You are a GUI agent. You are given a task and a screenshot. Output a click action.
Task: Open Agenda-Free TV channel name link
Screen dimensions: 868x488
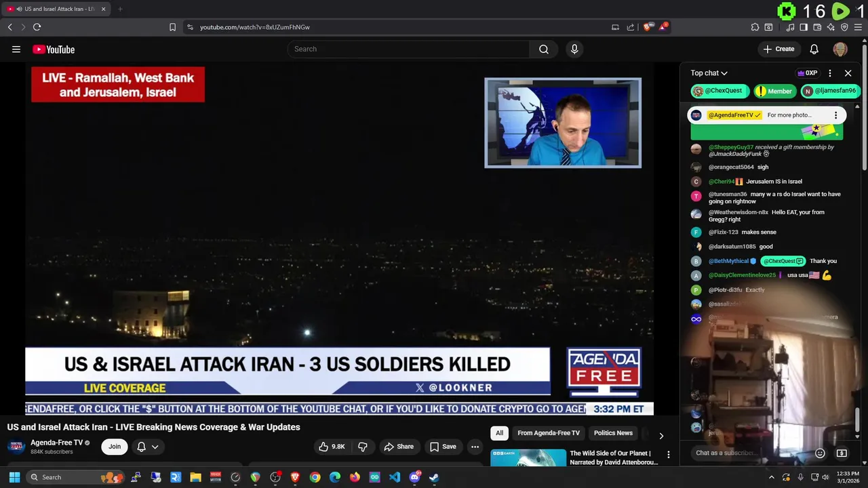pos(56,443)
